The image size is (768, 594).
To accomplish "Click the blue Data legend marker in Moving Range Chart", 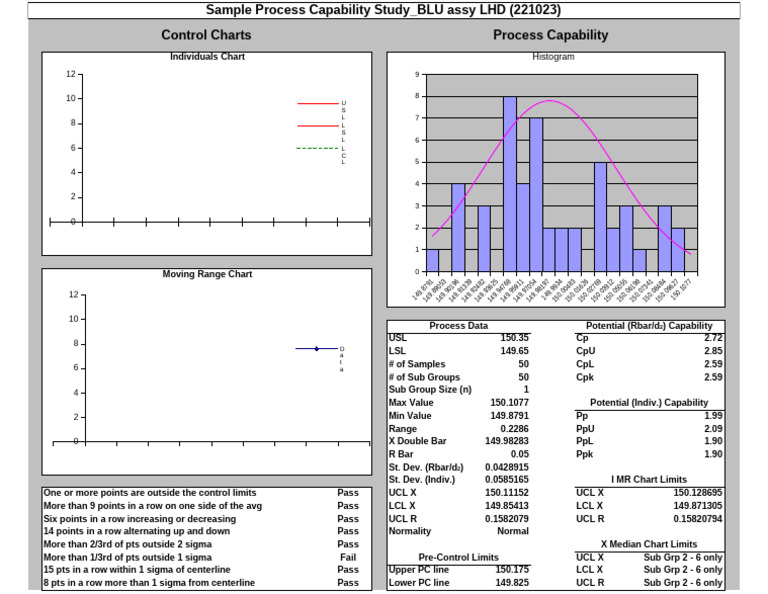I will tap(317, 349).
